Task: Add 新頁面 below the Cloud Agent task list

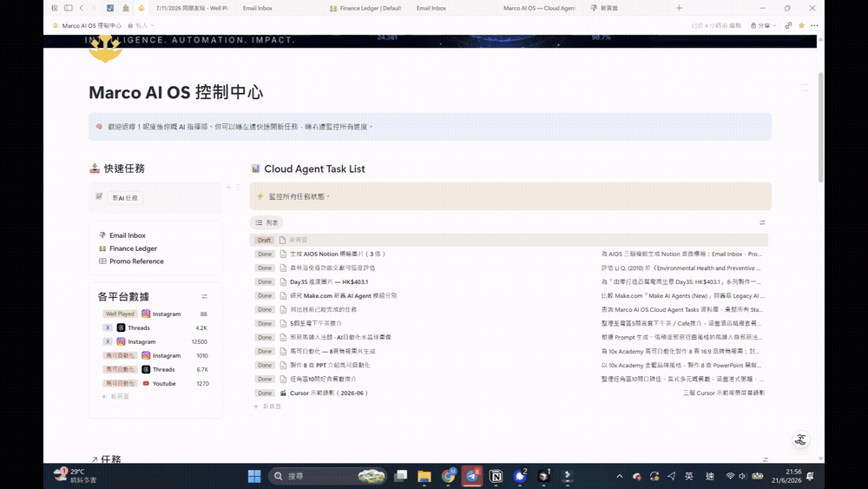Action: click(x=267, y=406)
